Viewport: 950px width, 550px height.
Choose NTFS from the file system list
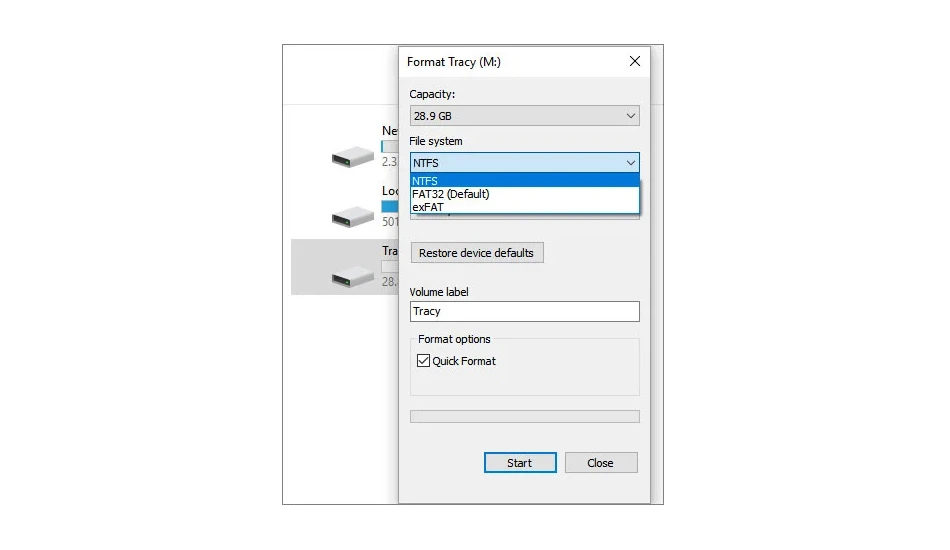(x=525, y=181)
